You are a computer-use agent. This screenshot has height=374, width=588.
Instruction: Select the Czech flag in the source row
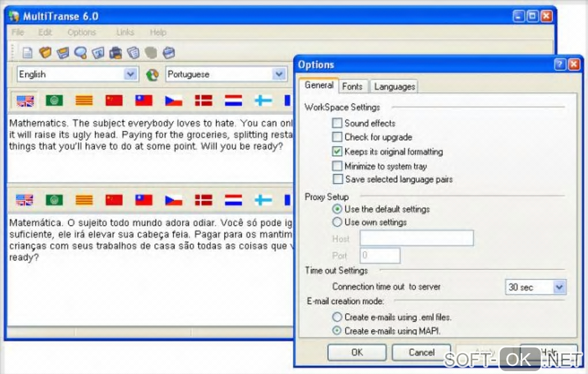point(174,100)
